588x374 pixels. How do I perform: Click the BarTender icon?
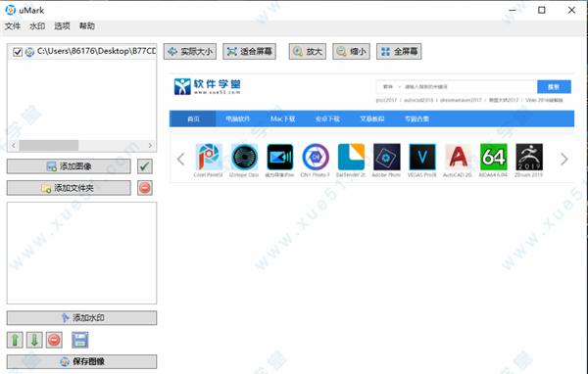click(x=351, y=157)
